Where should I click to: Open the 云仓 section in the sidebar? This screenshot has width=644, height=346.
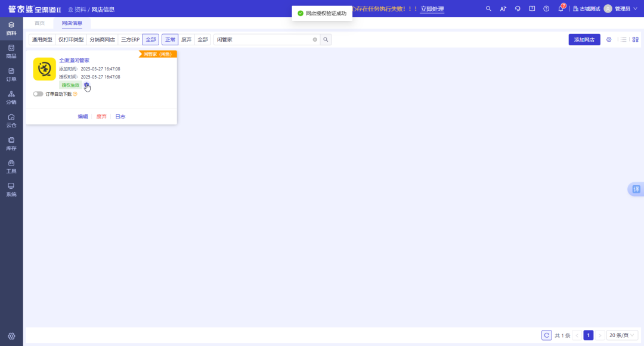(11, 120)
